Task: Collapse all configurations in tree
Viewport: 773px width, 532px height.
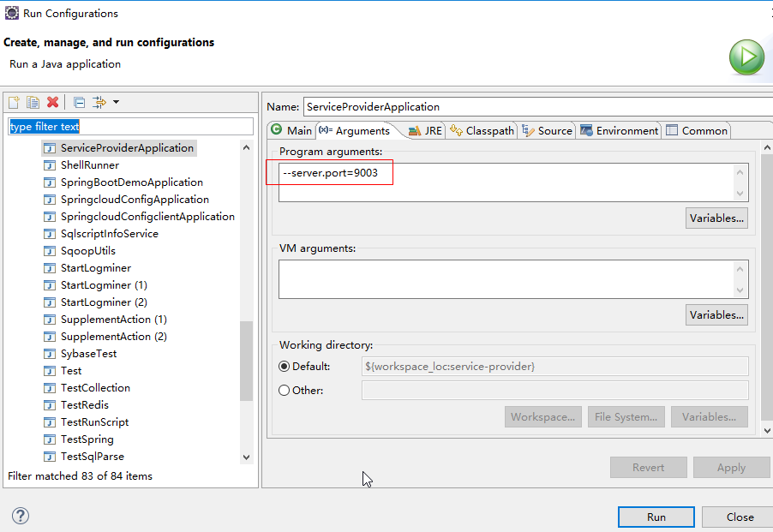Action: pyautogui.click(x=79, y=102)
